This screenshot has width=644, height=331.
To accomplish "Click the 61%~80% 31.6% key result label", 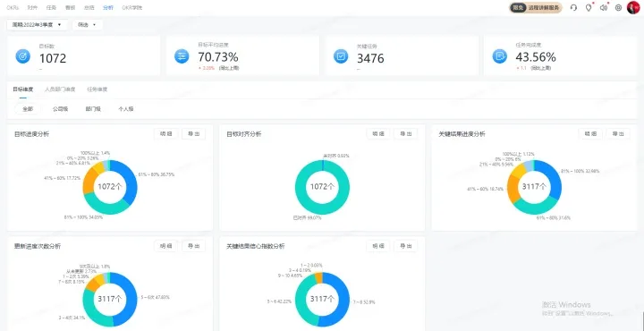I will (x=554, y=218).
